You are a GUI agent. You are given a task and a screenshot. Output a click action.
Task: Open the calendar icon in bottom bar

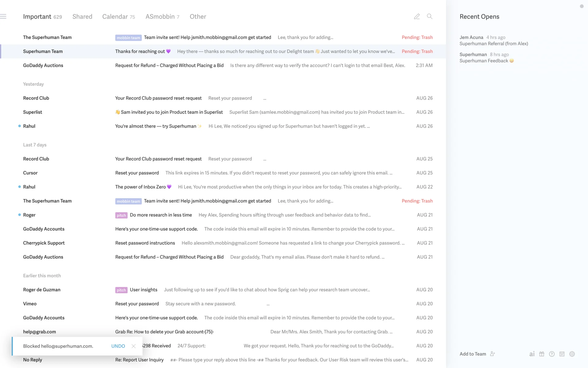coord(562,354)
